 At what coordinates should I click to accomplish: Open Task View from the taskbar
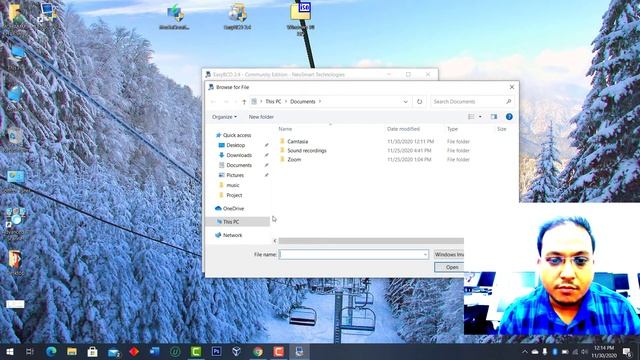point(30,351)
